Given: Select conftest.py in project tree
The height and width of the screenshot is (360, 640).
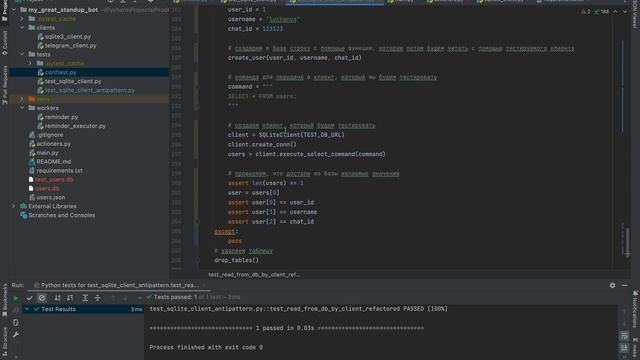Looking at the screenshot, I should click(60, 72).
